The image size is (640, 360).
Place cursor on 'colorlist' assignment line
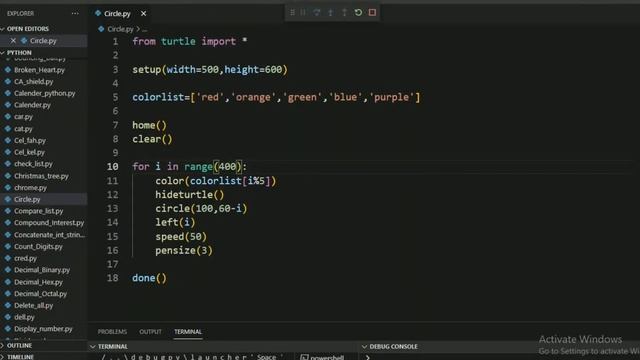276,97
